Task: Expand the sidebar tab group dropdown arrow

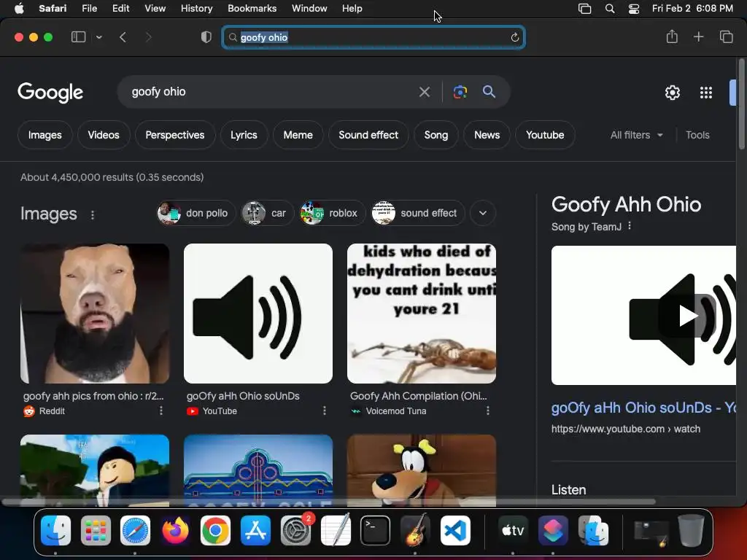Action: 99,37
